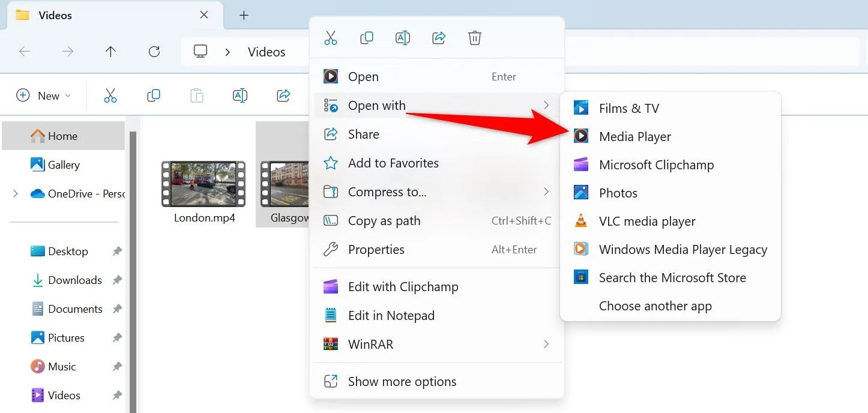Click the This PC monitor icon in address bar
The height and width of the screenshot is (413, 868).
point(200,52)
